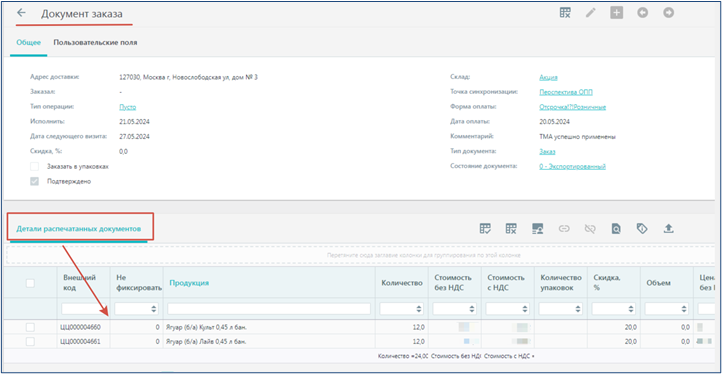Sort by Количество column header

[402, 283]
